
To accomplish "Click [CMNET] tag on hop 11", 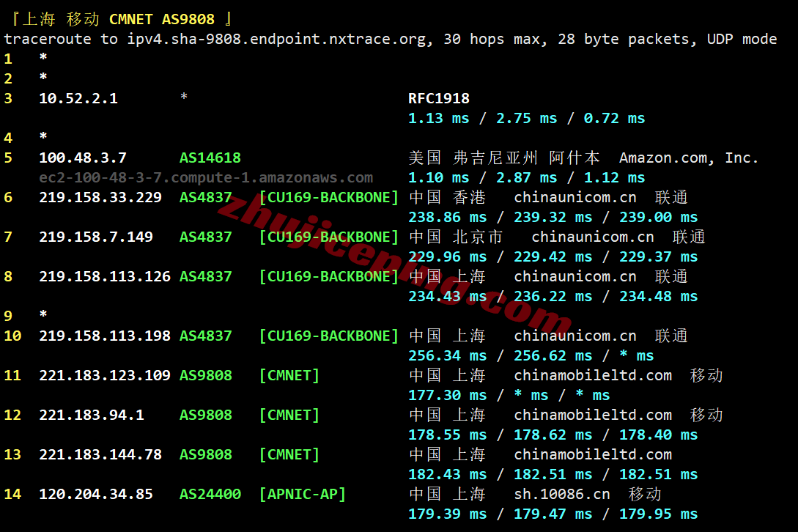I will pyautogui.click(x=289, y=376).
